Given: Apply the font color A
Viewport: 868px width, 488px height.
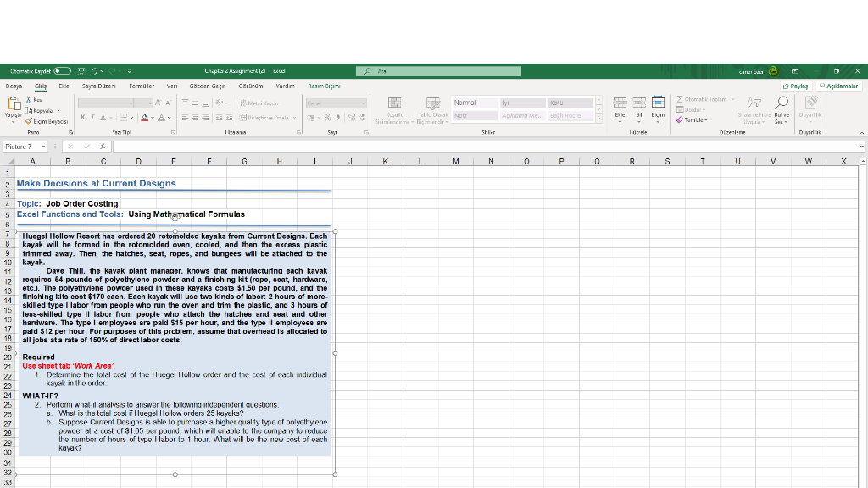Looking at the screenshot, I should pos(162,117).
